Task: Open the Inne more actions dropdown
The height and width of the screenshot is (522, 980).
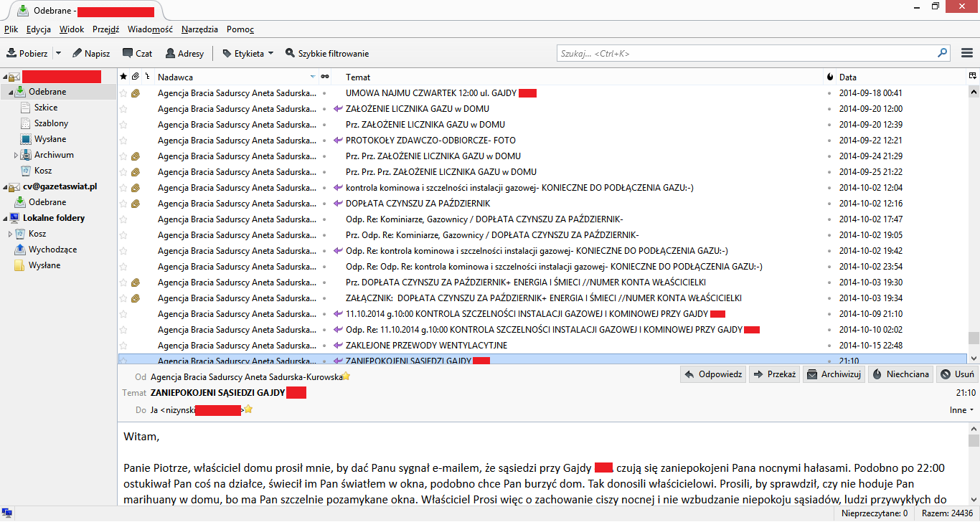Action: (961, 410)
